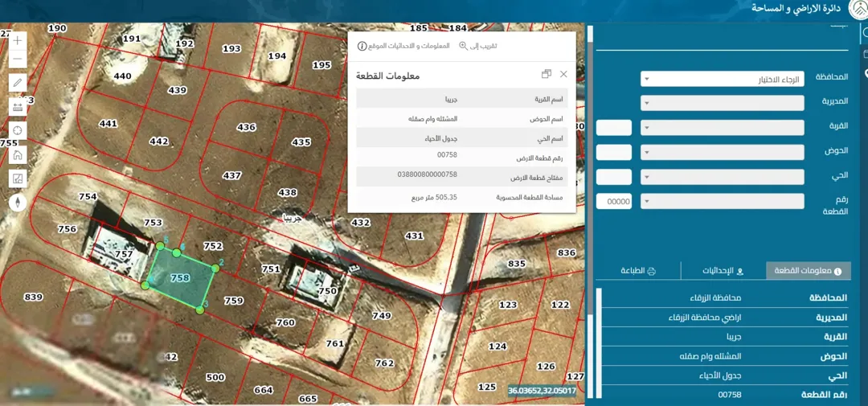Click parcel 750 on the map
Screen dimensions: 868x406
[x=328, y=291]
